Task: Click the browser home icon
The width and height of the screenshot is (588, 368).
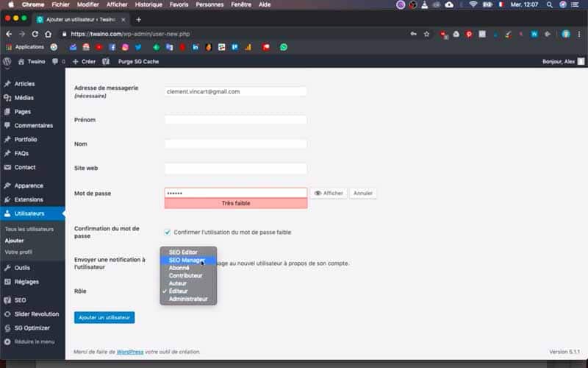Action: [x=48, y=34]
